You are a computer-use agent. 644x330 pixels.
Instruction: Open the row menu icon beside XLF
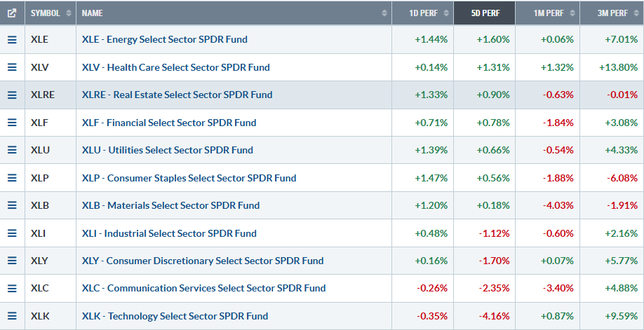point(12,123)
